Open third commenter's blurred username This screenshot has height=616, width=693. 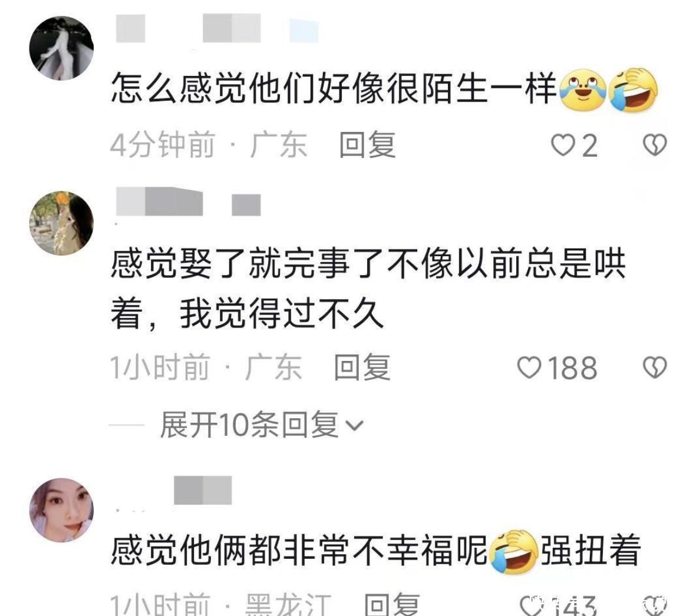203,490
